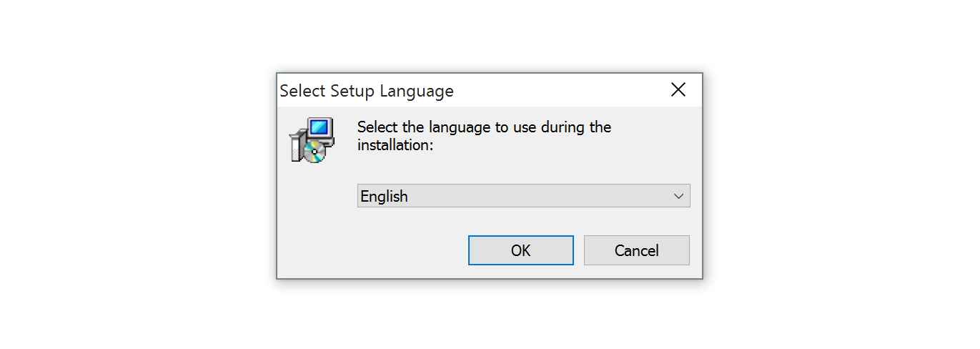The image size is (980, 349).
Task: Click the blue monitor in the setup icon
Action: coord(319,128)
